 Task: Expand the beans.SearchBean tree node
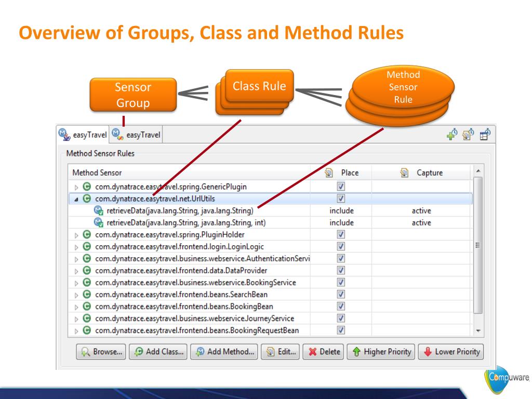coord(76,295)
